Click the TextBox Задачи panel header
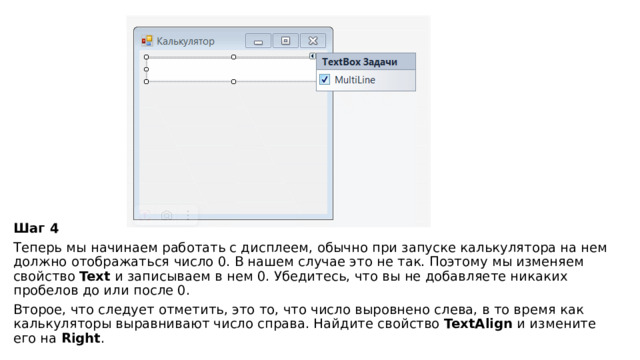 click(x=366, y=62)
